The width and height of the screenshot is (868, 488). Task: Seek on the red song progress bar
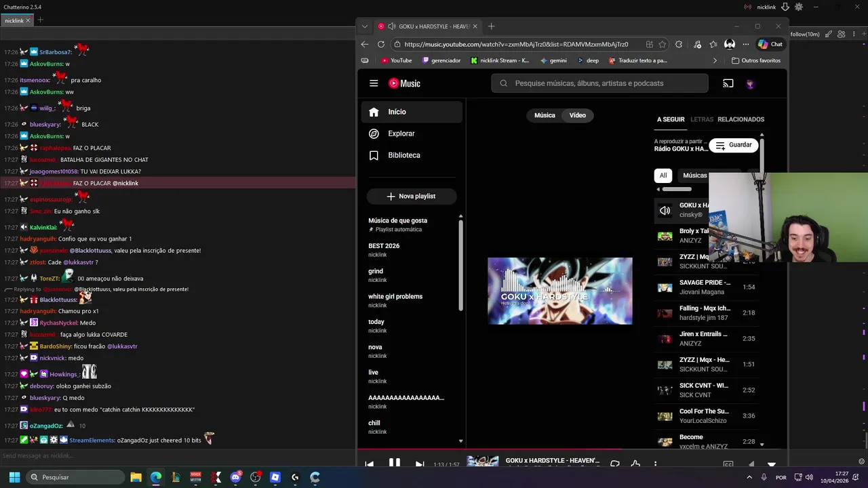pos(572,449)
